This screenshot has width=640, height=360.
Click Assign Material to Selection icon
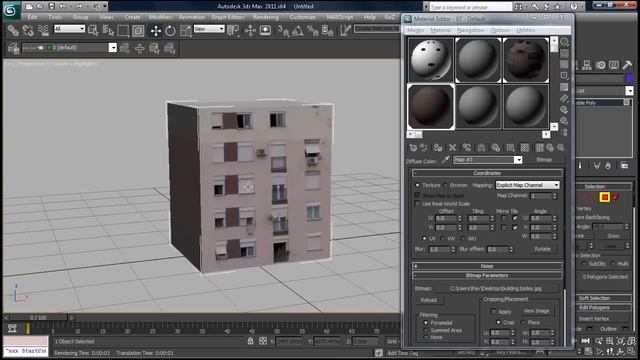438,148
